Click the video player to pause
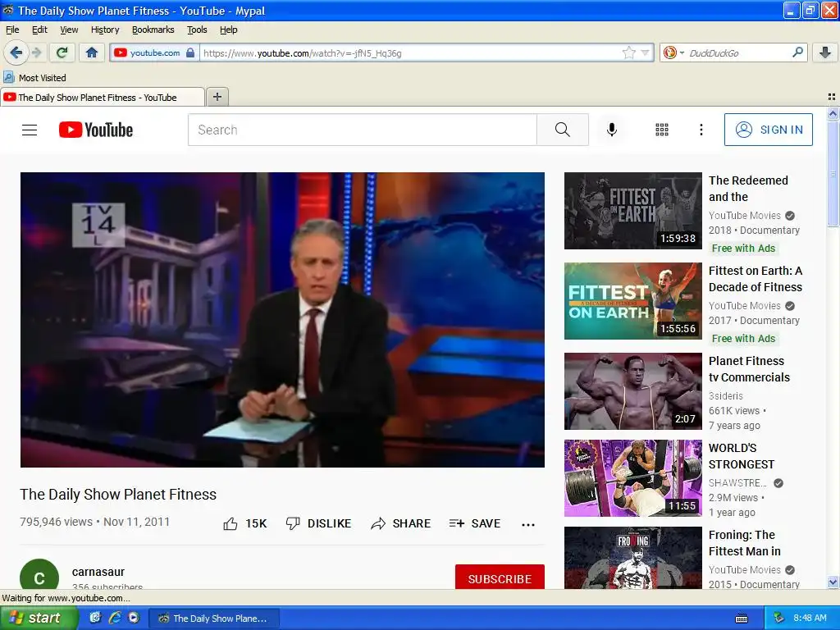Screen dimensions: 840x630 [x=282, y=319]
